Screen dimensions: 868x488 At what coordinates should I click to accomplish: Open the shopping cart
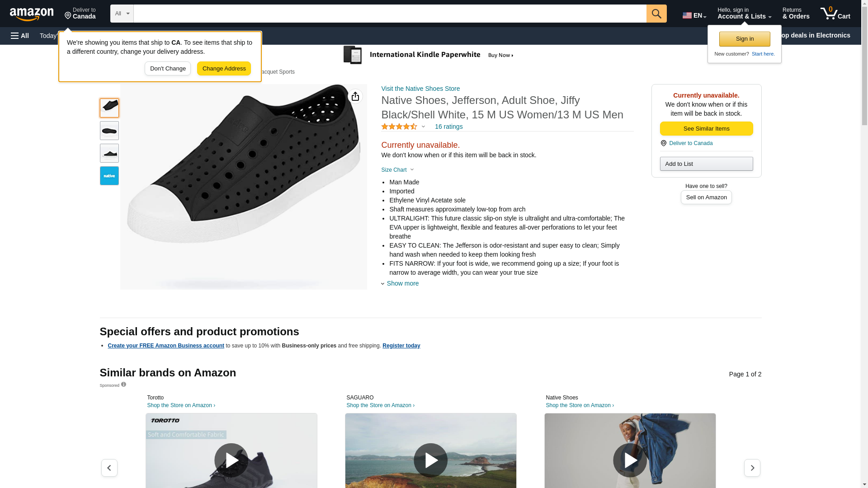[x=835, y=14]
